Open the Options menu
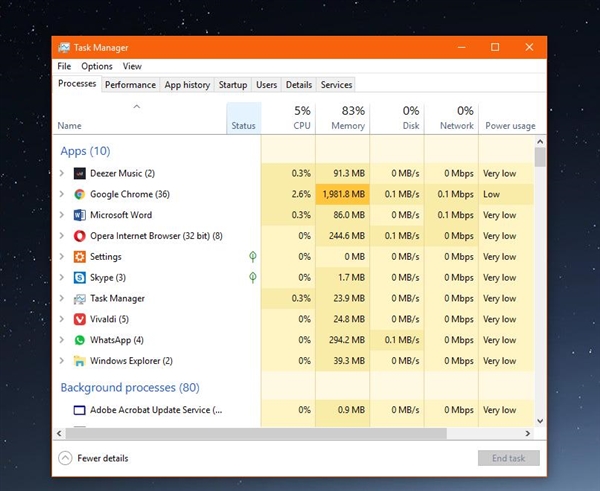The width and height of the screenshot is (600, 491). click(x=97, y=66)
